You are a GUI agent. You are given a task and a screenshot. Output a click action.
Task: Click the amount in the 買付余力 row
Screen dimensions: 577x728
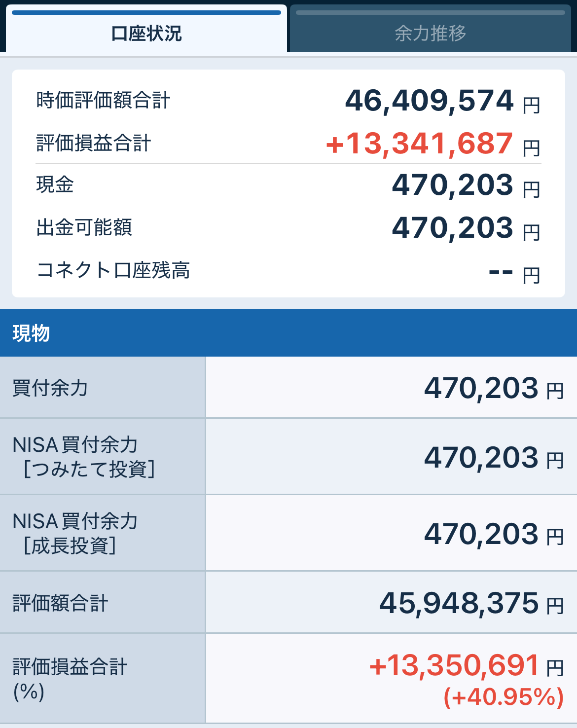[493, 389]
